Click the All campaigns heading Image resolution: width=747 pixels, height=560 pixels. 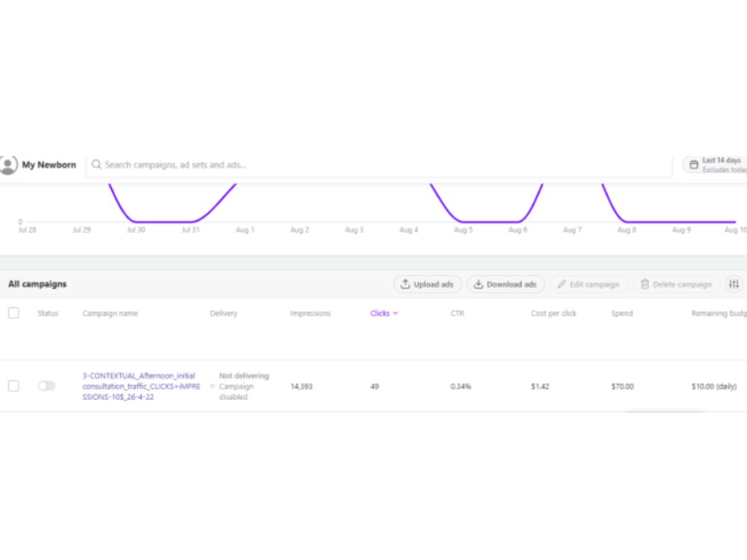tap(37, 284)
